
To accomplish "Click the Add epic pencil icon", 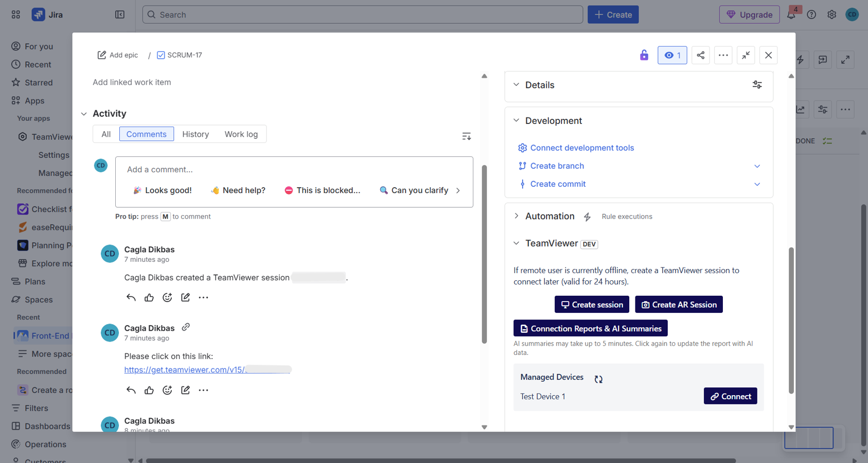I will point(102,55).
